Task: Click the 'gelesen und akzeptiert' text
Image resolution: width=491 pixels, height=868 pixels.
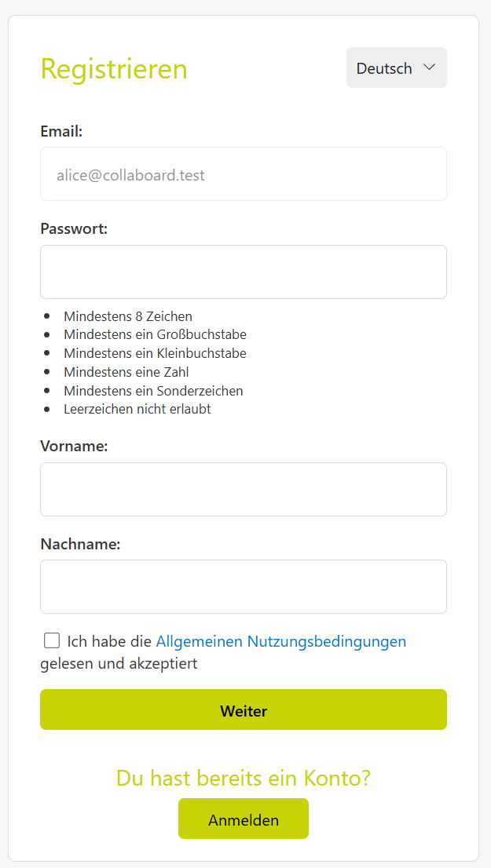Action: [119, 663]
